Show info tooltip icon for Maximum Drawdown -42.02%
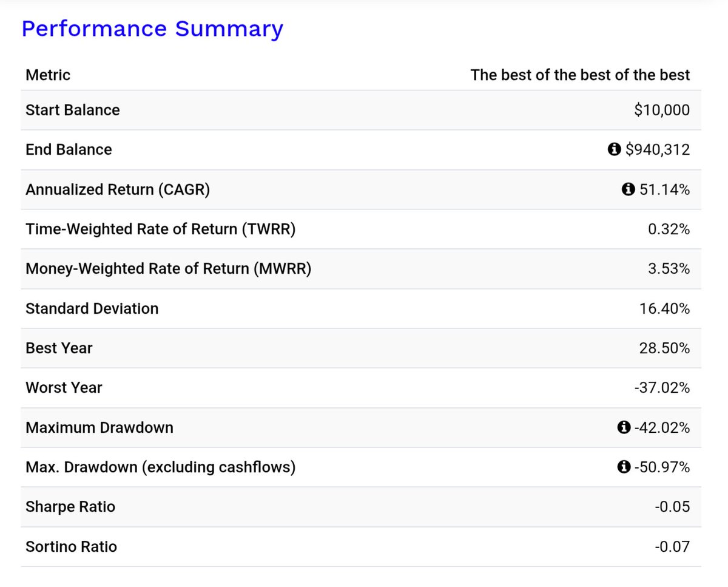The image size is (728, 587). (624, 427)
